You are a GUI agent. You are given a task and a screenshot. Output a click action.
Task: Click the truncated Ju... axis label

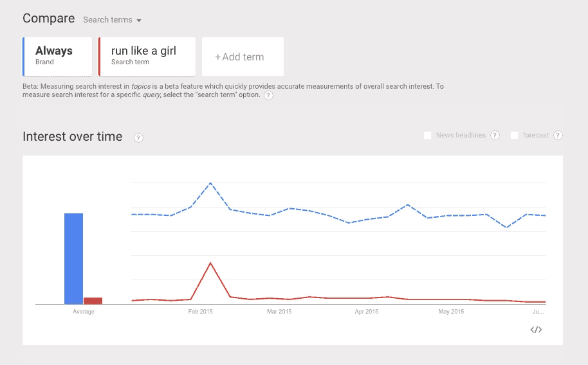click(538, 312)
